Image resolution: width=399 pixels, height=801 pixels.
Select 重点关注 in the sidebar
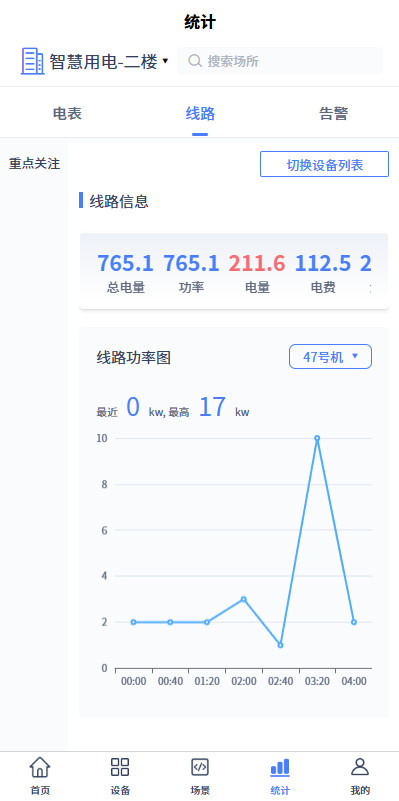click(34, 164)
